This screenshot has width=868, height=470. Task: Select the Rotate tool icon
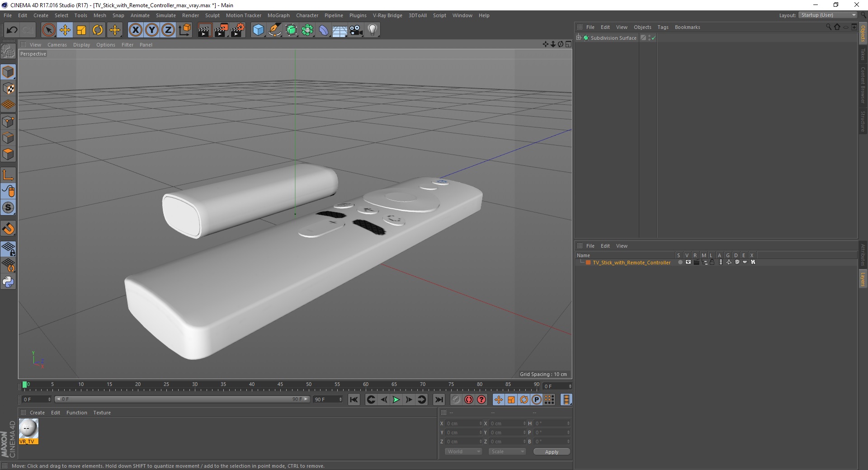98,30
